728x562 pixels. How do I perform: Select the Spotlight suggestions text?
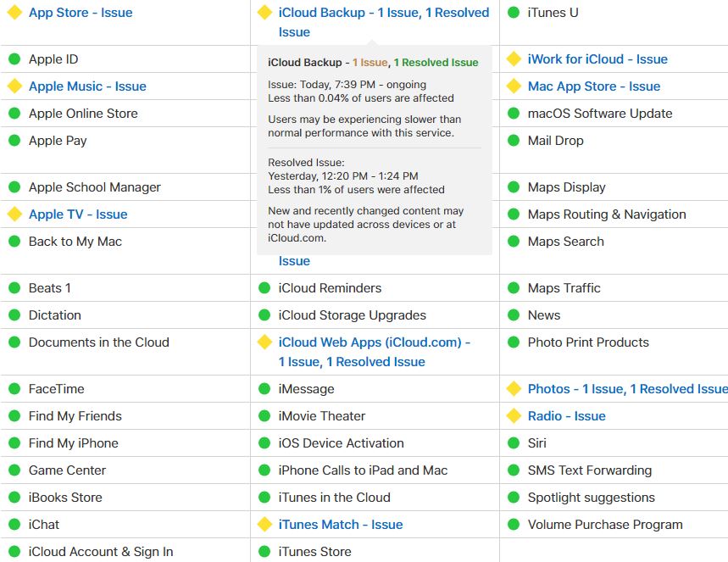pyautogui.click(x=591, y=498)
